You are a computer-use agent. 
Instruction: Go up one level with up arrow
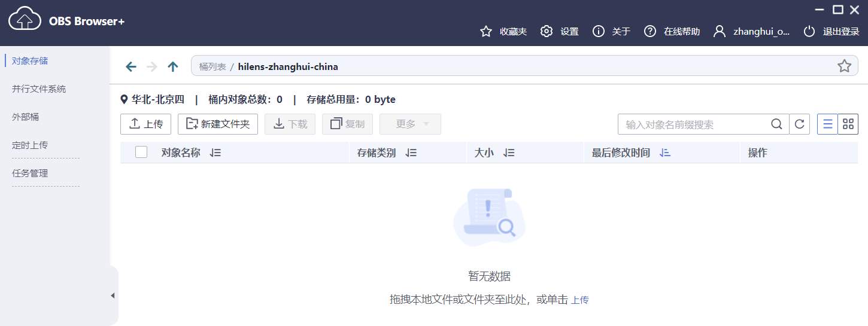[173, 66]
